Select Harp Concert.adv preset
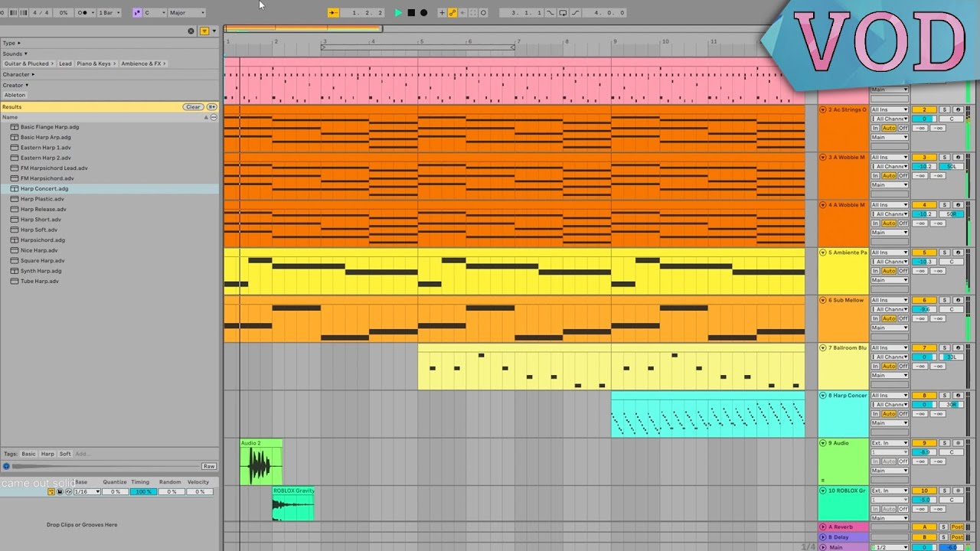 (44, 189)
